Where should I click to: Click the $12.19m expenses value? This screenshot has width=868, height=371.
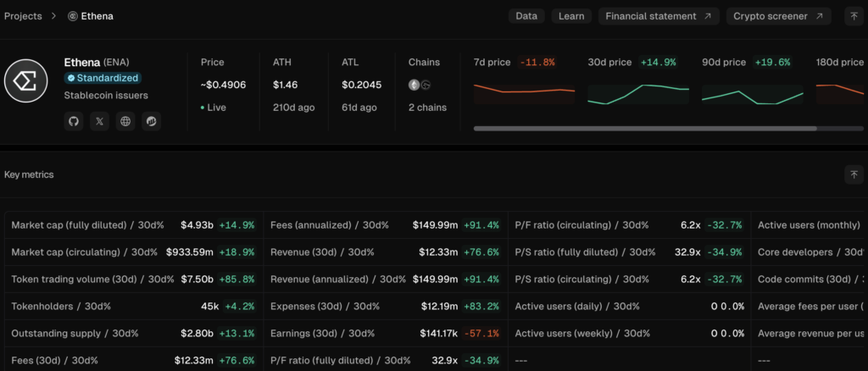point(440,306)
